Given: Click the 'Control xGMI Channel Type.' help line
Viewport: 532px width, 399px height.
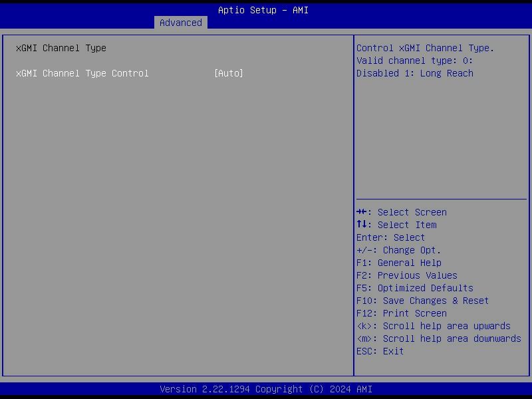Looking at the screenshot, I should [x=425, y=48].
